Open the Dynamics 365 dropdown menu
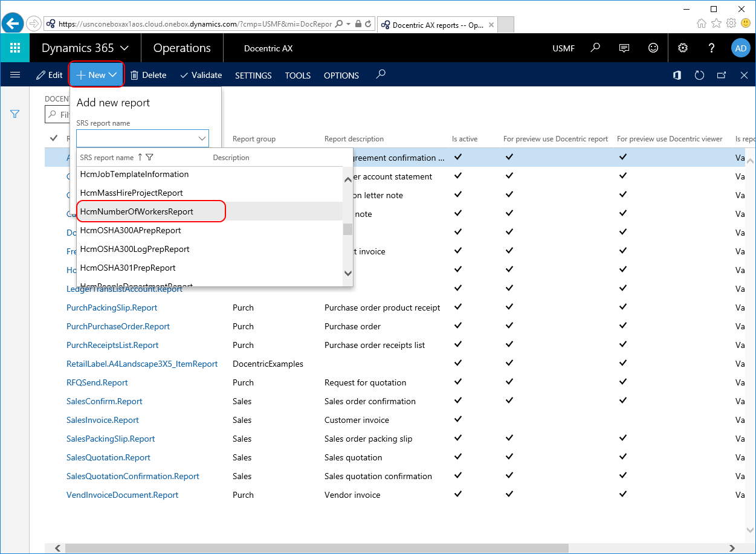The width and height of the screenshot is (756, 554). click(85, 48)
